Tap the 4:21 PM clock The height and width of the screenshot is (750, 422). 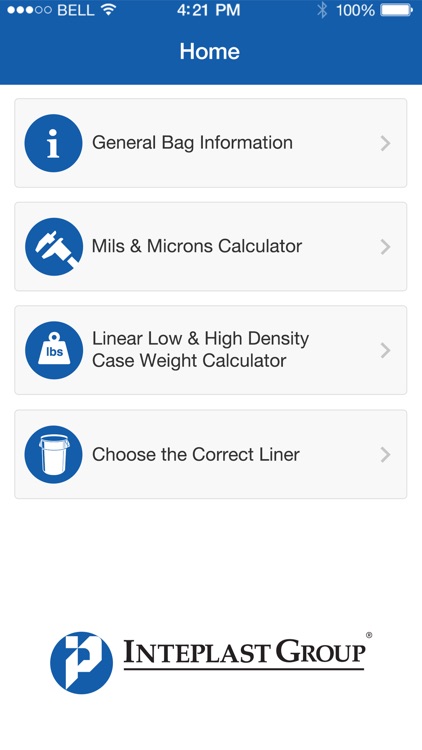point(209,10)
